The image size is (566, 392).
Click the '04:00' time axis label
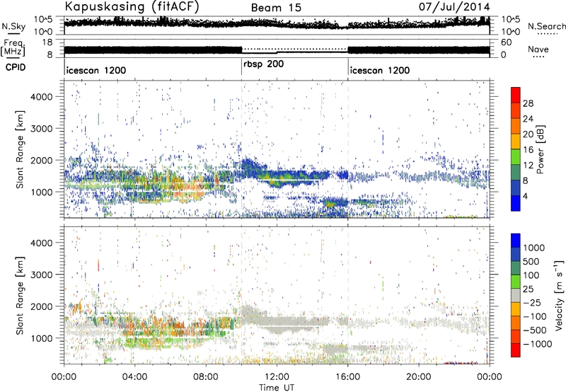point(135,377)
